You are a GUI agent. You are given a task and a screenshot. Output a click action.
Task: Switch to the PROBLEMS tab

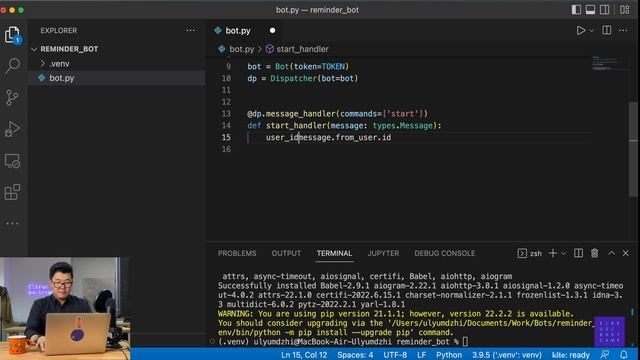(237, 253)
